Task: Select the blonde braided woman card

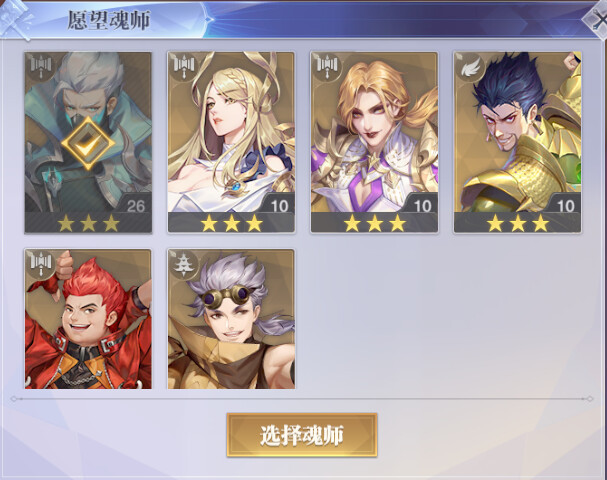Action: pos(231,142)
